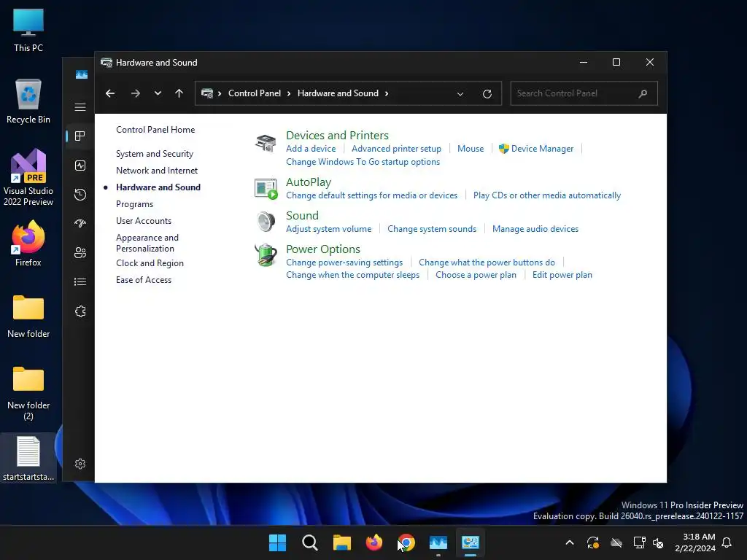The width and height of the screenshot is (747, 560).
Task: Click the Power Options battery icon
Action: click(x=266, y=255)
